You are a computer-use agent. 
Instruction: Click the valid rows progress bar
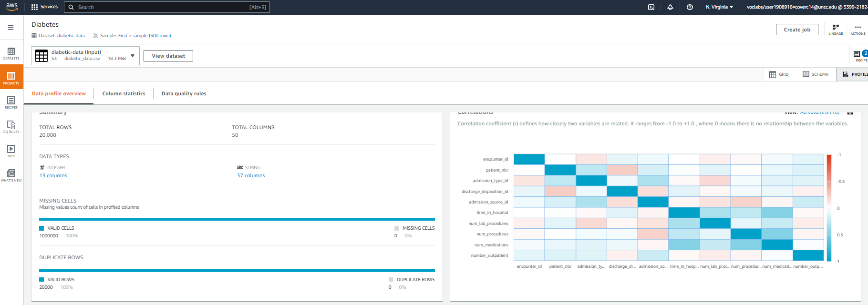coord(237,270)
